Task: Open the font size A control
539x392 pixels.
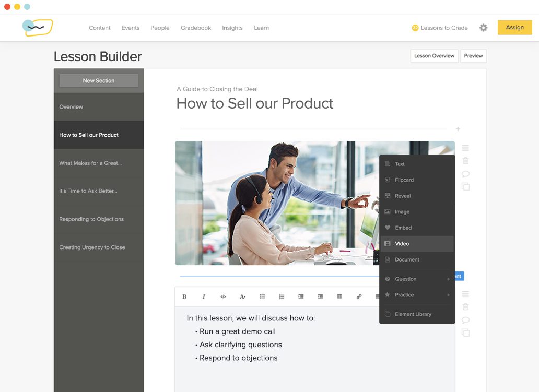Action: (x=242, y=296)
